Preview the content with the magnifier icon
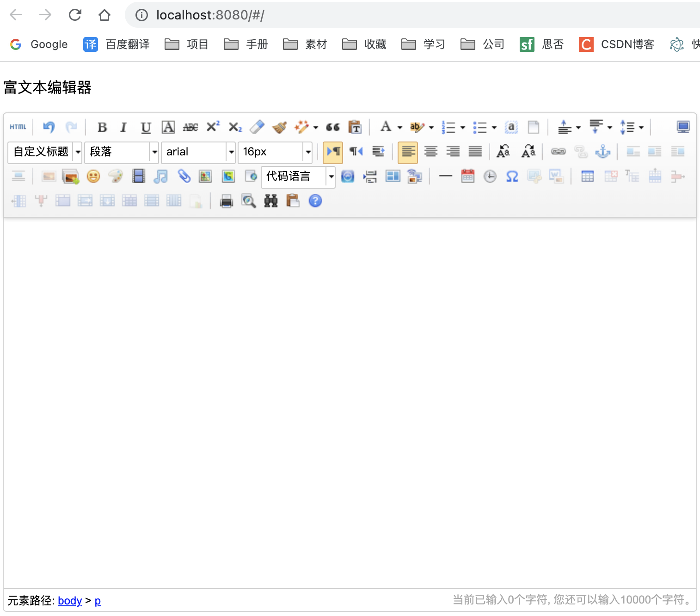700x616 pixels. point(249,201)
